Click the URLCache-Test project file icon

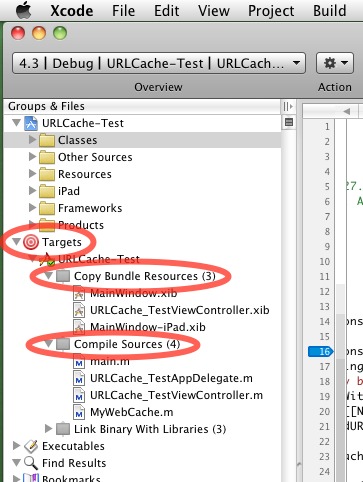(31, 123)
